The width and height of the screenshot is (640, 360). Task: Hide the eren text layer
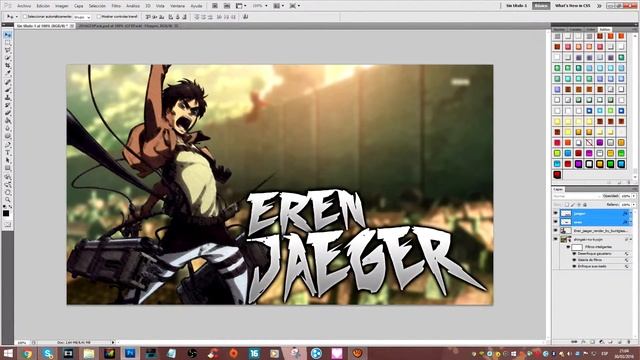click(555, 222)
